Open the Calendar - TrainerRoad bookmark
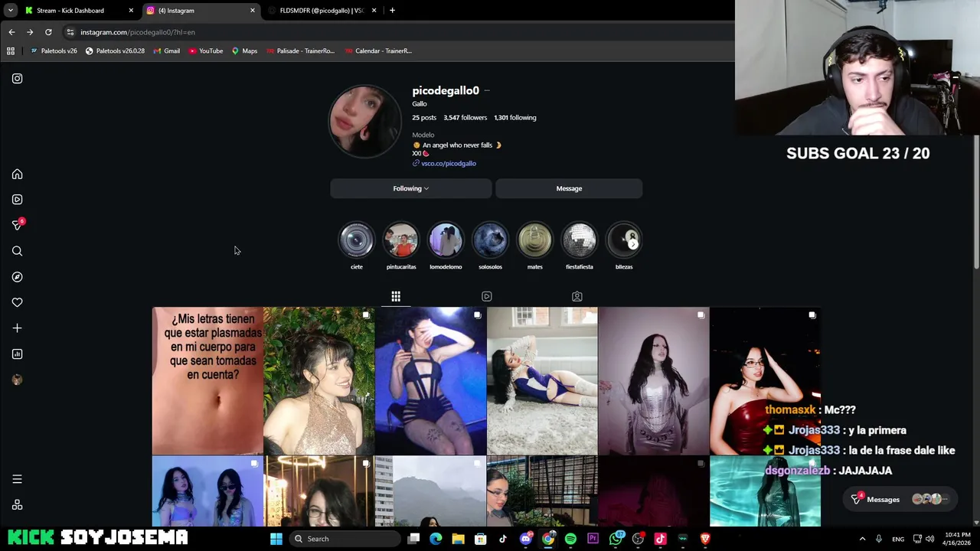This screenshot has height=551, width=980. [378, 51]
